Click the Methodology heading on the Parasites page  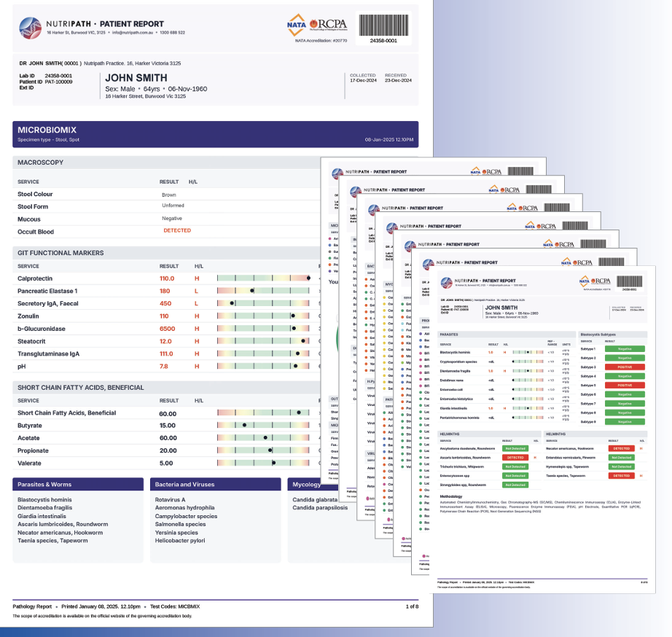(x=451, y=496)
